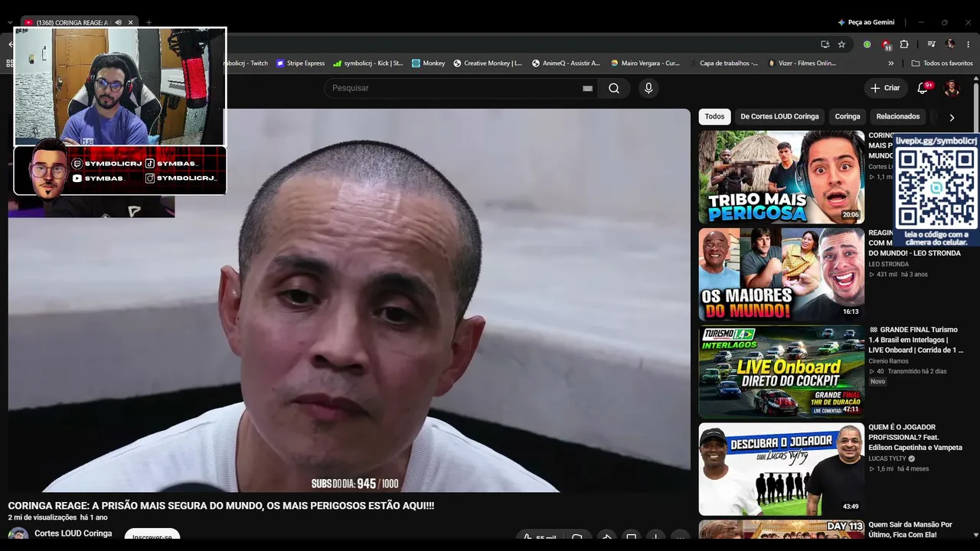Open the Capa de trabalhos bookmark
Image resolution: width=980 pixels, height=551 pixels.
pyautogui.click(x=724, y=64)
